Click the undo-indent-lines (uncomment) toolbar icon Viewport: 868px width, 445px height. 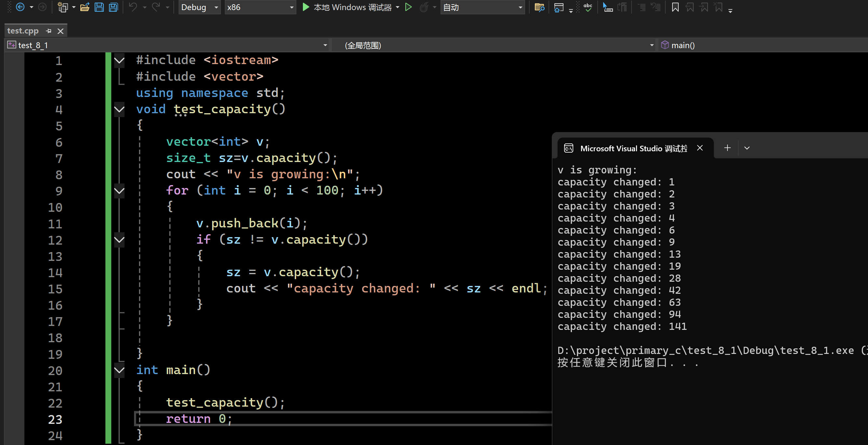(656, 7)
